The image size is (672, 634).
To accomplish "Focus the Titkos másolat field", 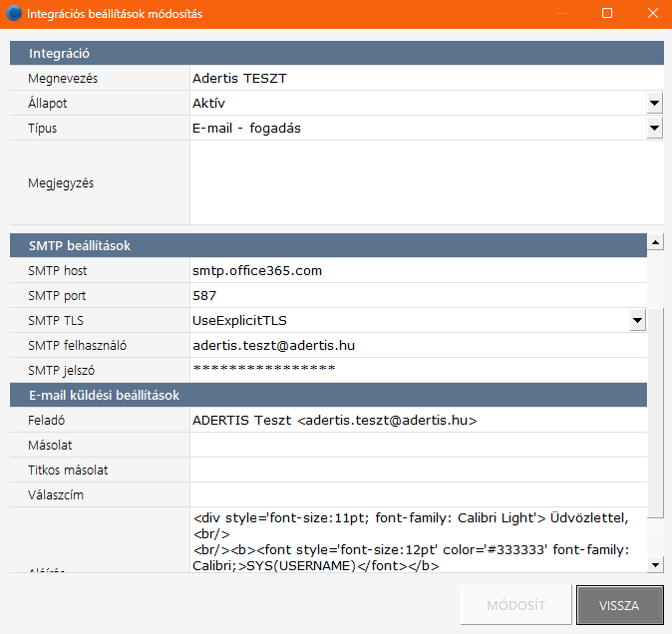I will (x=418, y=470).
